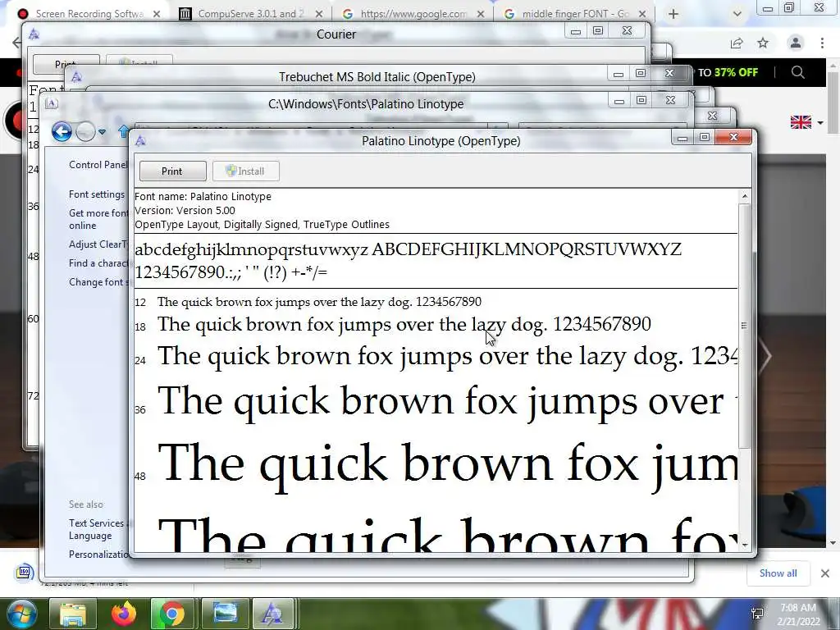The height and width of the screenshot is (630, 840).
Task: Click the Print button in Courier window
Action: [66, 64]
